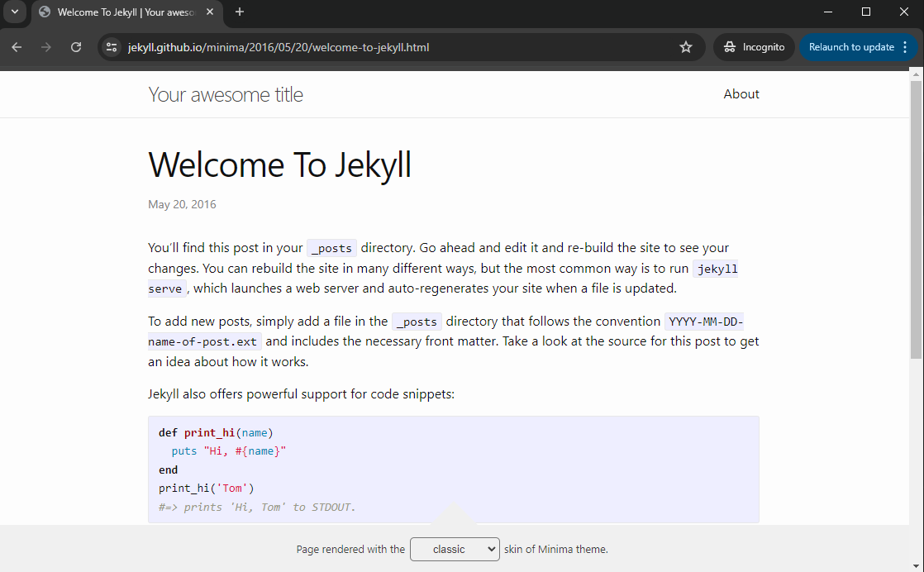Click the Incognito indicator
The height and width of the screenshot is (572, 924).
(754, 47)
